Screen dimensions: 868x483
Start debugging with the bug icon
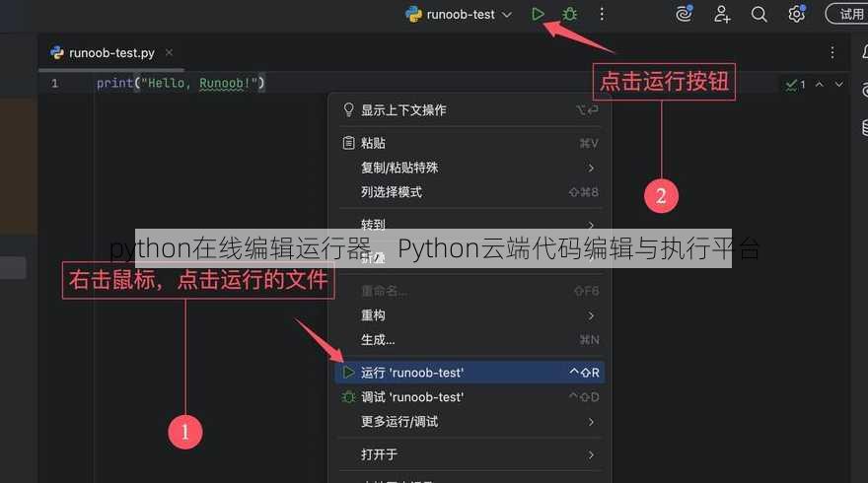click(x=570, y=15)
